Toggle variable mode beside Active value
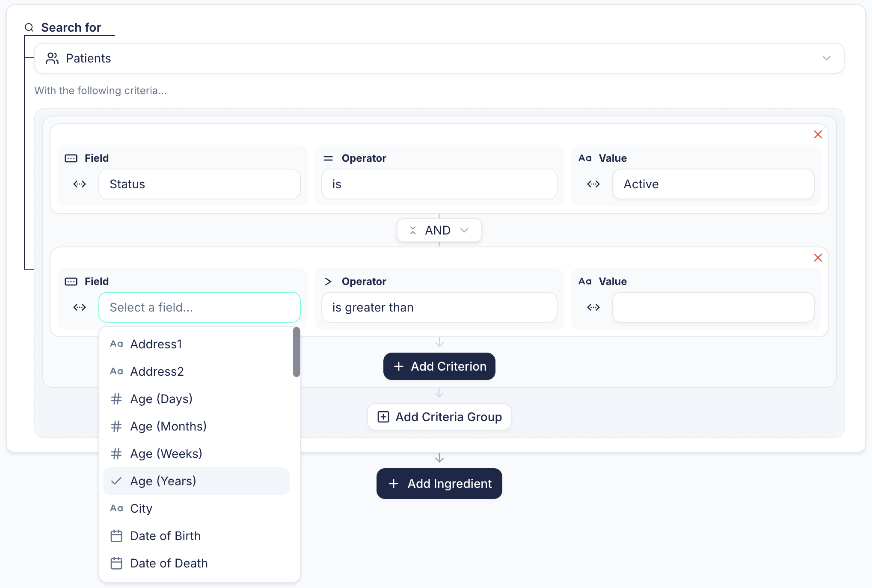The image size is (872, 588). (x=593, y=184)
